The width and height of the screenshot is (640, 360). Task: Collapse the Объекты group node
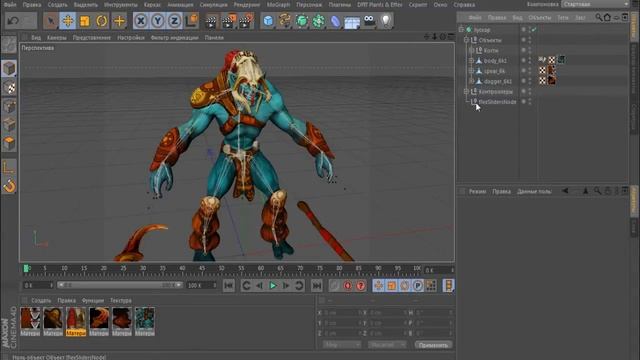pos(466,40)
